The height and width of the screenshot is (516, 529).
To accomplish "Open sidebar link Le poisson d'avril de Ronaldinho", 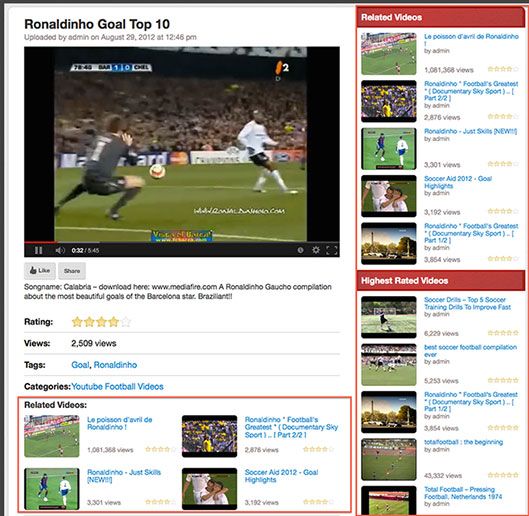I will point(471,39).
